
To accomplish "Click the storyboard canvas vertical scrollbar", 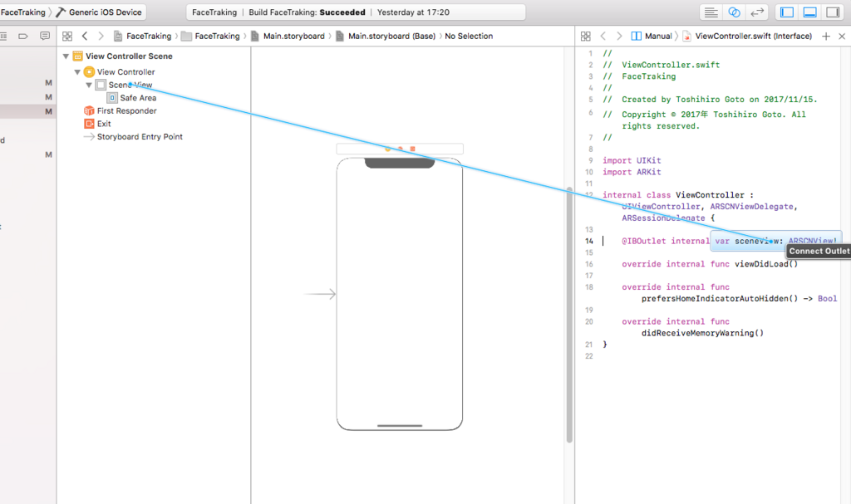I will 569,315.
